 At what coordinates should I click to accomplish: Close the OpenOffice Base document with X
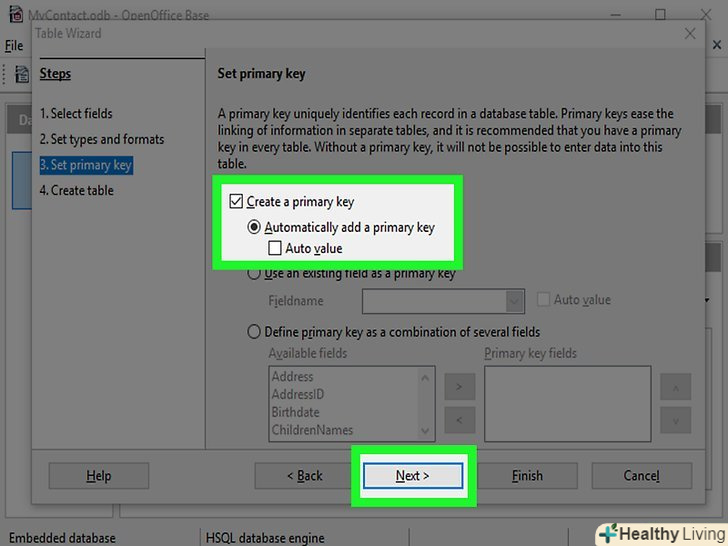(x=717, y=45)
